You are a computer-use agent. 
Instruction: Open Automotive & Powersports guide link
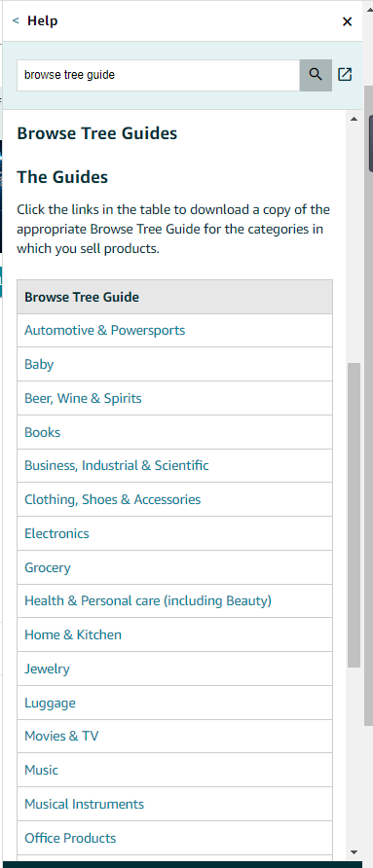(105, 331)
